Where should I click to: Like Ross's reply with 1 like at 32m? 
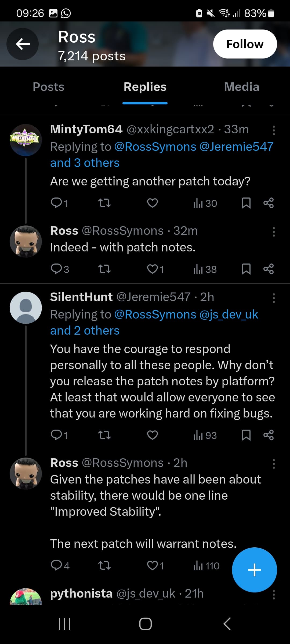pos(155,269)
